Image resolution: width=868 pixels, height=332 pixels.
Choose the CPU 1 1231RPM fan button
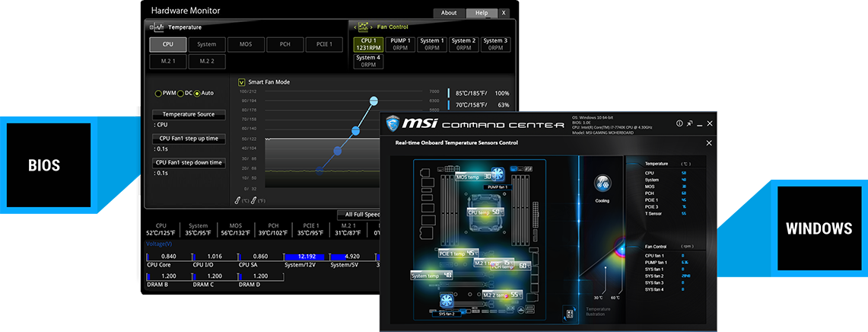tap(368, 44)
